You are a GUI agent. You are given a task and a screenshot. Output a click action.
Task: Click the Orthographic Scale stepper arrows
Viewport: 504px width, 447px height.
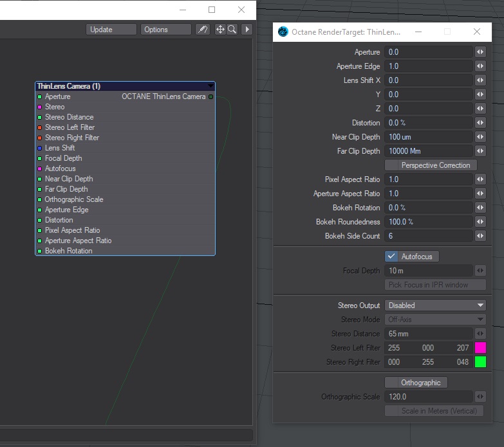click(480, 397)
